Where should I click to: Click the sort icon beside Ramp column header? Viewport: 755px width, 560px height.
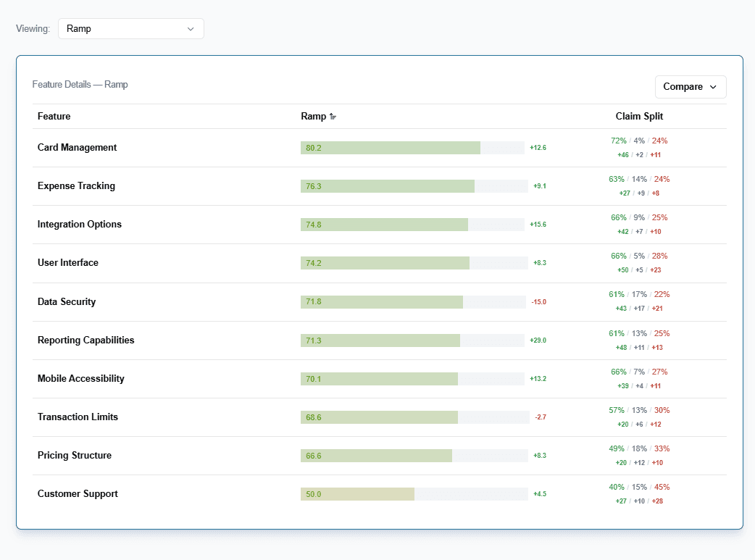click(333, 117)
